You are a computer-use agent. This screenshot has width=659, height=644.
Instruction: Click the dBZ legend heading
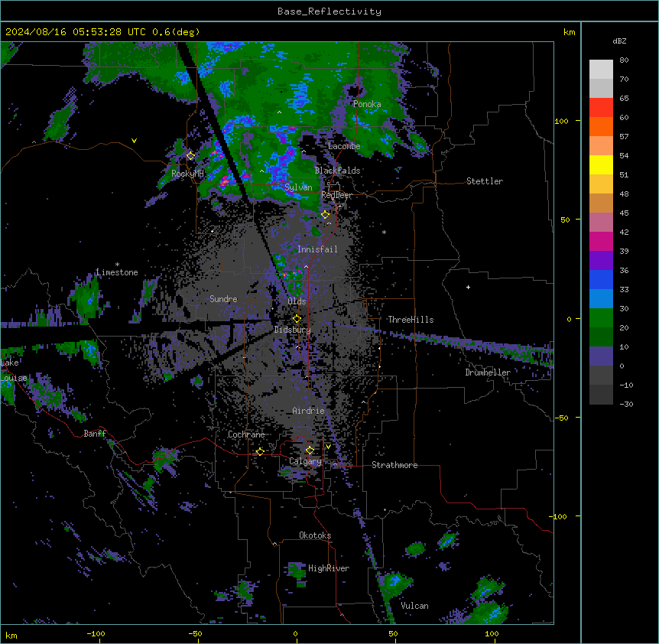tap(619, 41)
